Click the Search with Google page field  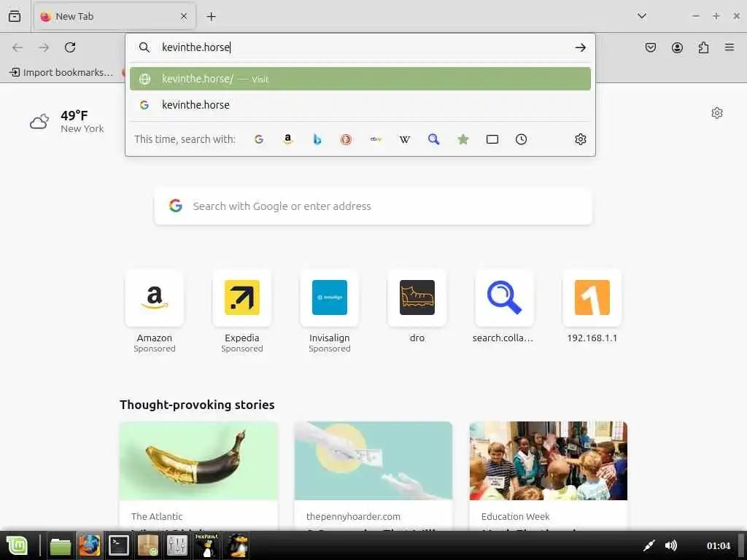click(x=373, y=206)
